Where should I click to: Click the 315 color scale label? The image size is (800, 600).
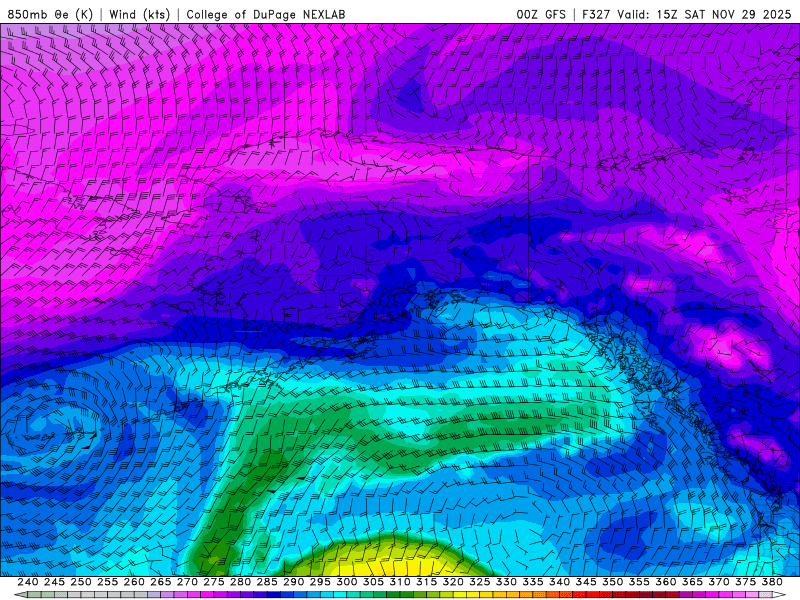[x=426, y=582]
